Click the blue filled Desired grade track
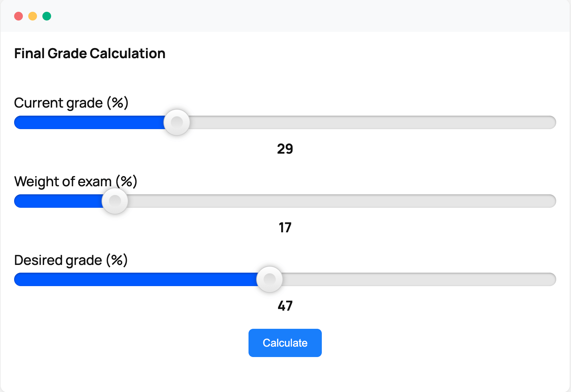Viewport: 571px width, 392px height. [136, 279]
